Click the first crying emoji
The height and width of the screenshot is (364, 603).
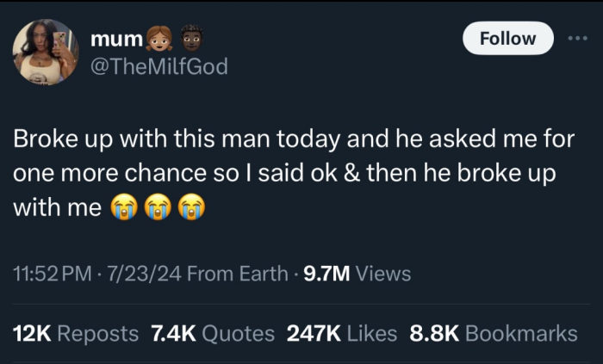tap(124, 208)
